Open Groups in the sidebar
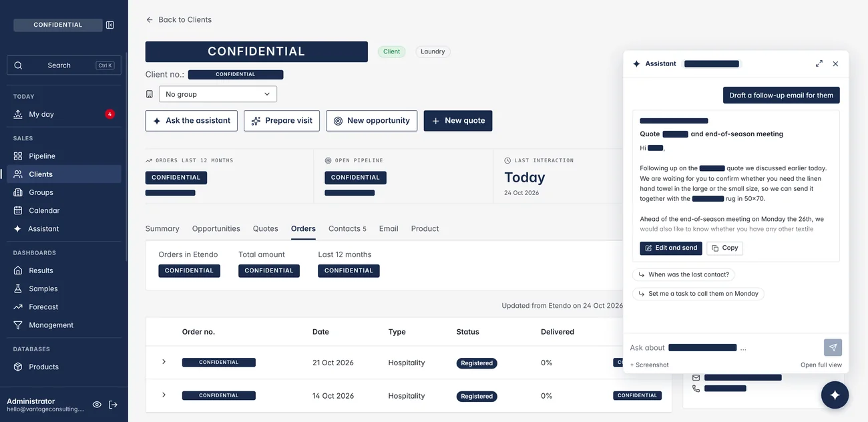Viewport: 868px width, 422px height. (64, 192)
